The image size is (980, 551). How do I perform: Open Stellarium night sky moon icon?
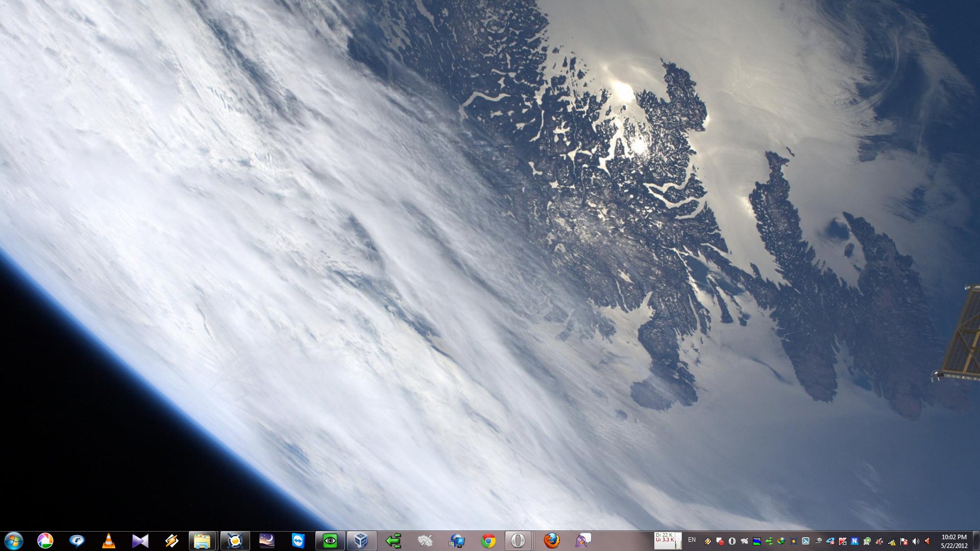(266, 541)
